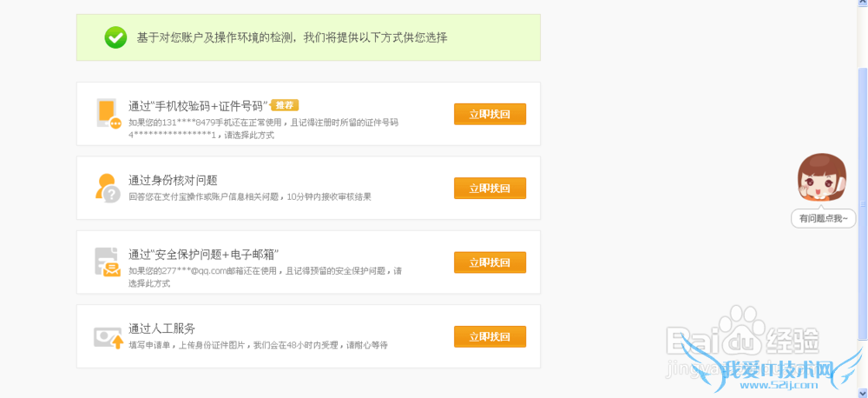Click the manual service upload icon
Image resolution: width=868 pixels, height=398 pixels.
[108, 336]
